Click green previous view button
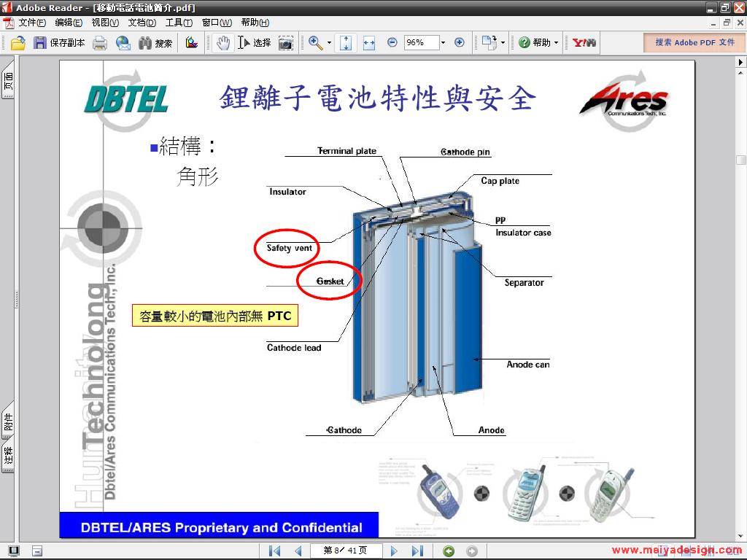Screen dimensions: 747x560 tap(449, 551)
